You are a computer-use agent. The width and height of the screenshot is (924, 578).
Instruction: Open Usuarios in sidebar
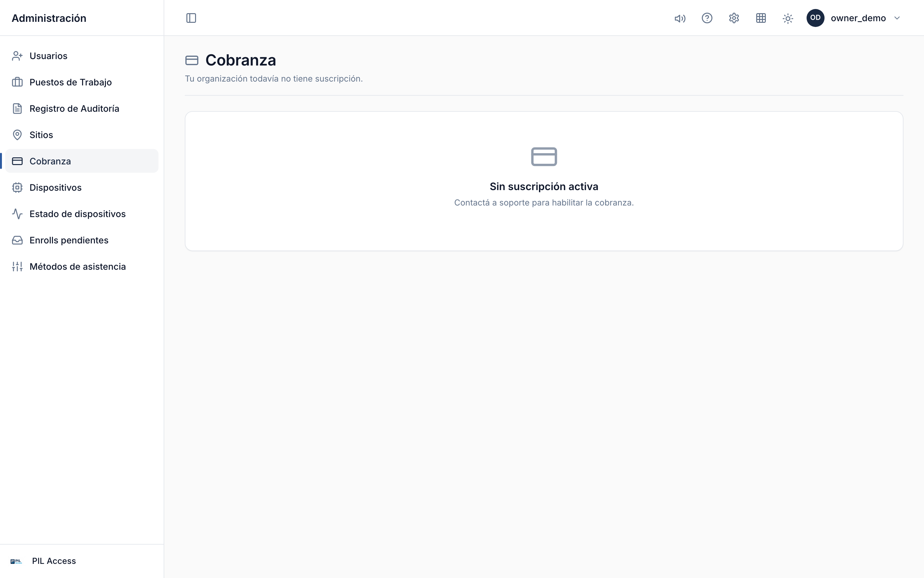pyautogui.click(x=82, y=56)
